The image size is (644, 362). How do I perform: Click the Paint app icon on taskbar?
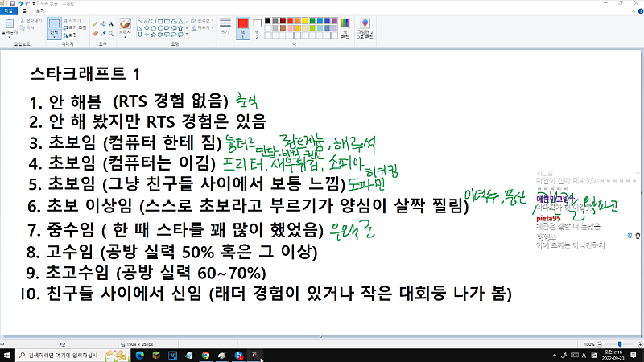222,356
